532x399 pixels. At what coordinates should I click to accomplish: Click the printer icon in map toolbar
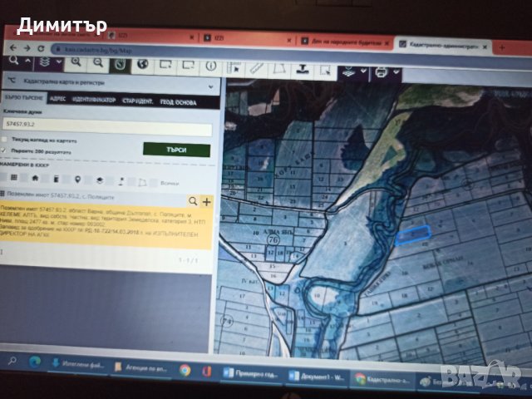pyautogui.click(x=382, y=71)
